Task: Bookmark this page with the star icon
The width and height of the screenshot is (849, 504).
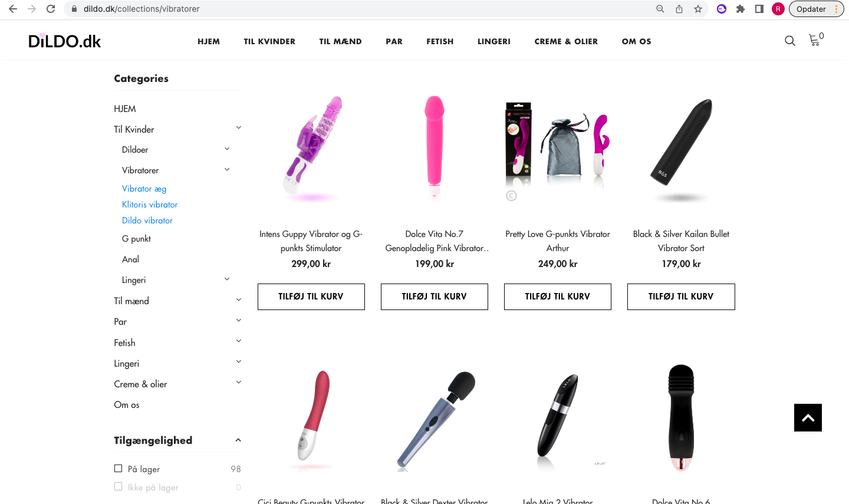Action: point(698,9)
